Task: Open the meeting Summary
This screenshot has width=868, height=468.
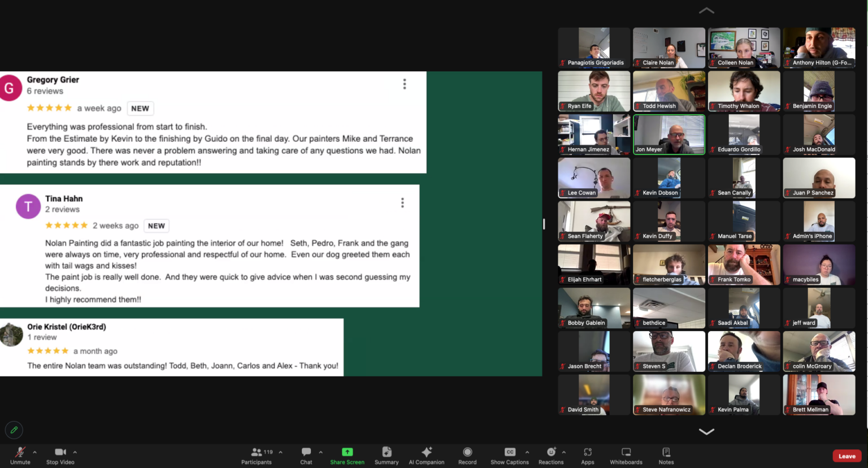Action: [x=387, y=456]
